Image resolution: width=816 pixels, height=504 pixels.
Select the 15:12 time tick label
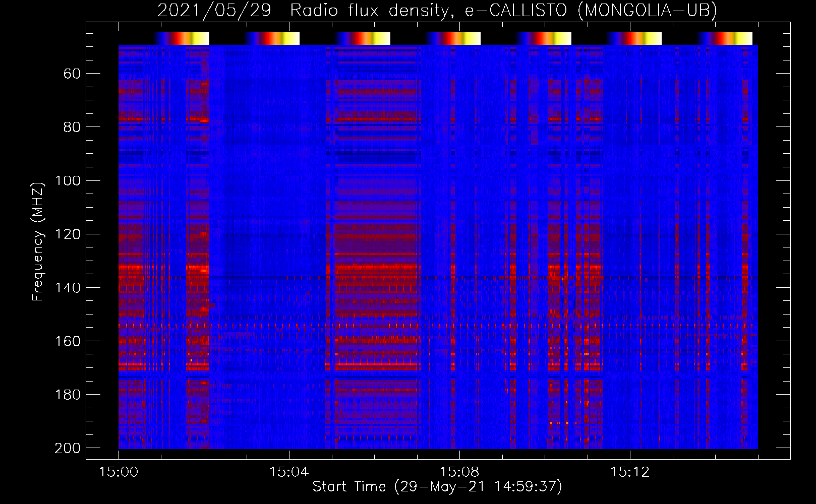630,472
